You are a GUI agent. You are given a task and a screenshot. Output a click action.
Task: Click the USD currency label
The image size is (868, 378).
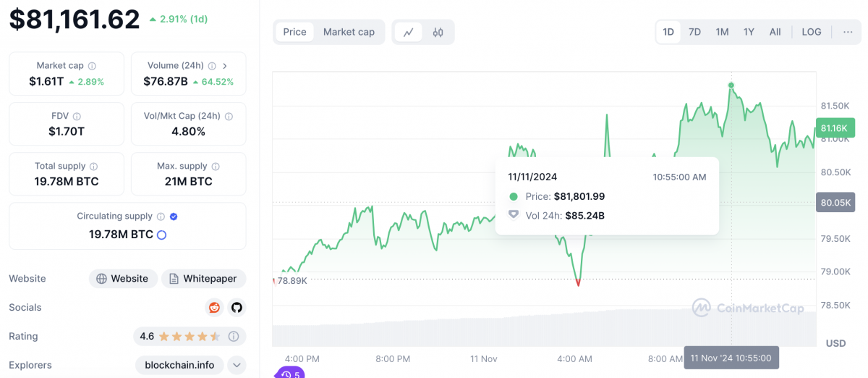coord(836,343)
